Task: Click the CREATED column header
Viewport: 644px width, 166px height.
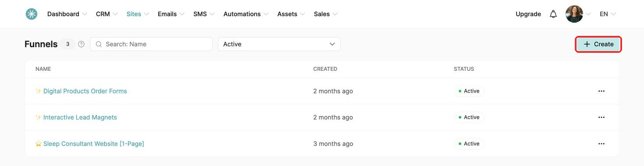Action: (x=325, y=69)
